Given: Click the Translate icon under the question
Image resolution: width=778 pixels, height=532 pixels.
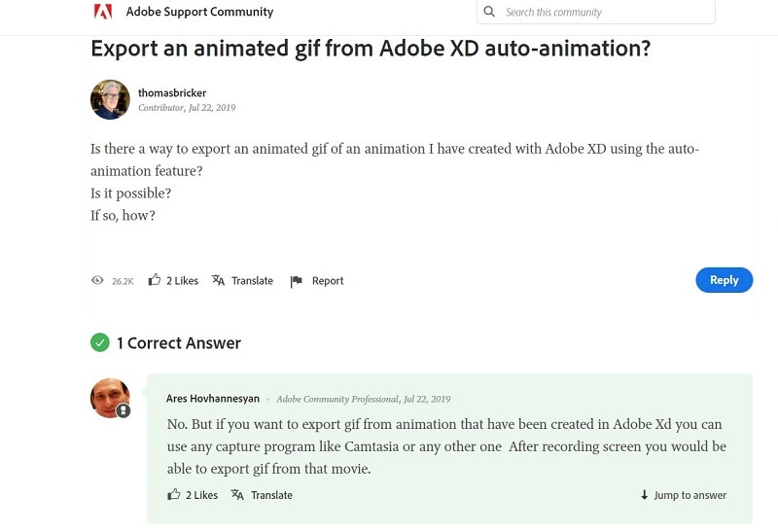Looking at the screenshot, I should pos(219,280).
